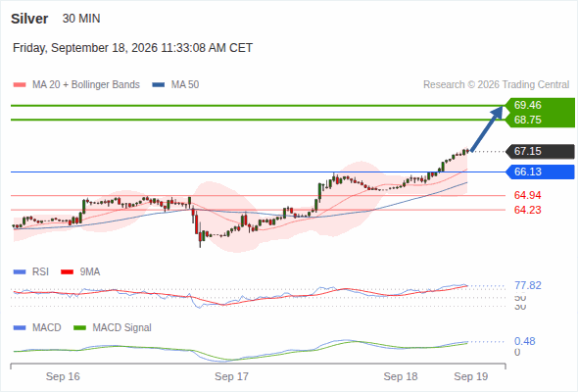Viewport: 578px width, 392px height.
Task: Click the red 64.94 support level label
Action: click(527, 195)
